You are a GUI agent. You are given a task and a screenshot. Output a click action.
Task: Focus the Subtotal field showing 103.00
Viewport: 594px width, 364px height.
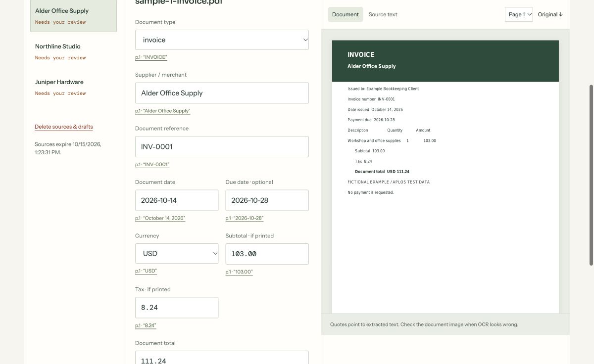(x=267, y=254)
